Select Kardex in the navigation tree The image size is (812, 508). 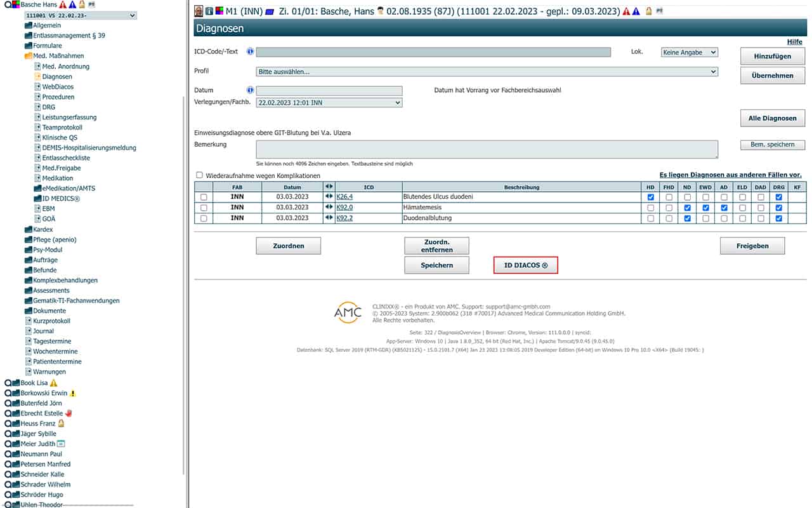(x=43, y=229)
